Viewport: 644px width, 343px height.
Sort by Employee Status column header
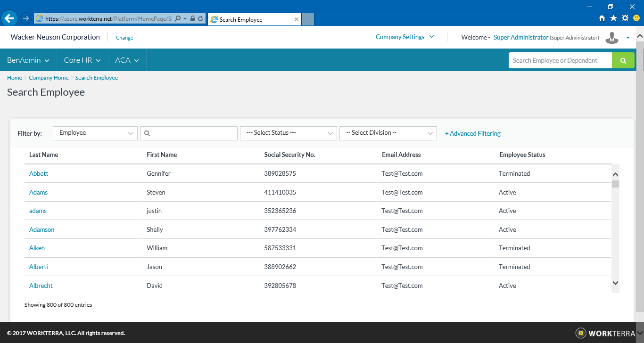522,155
